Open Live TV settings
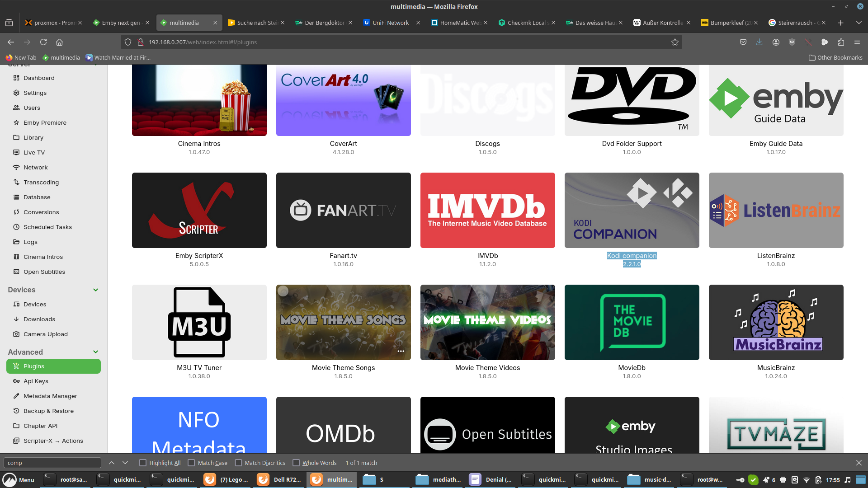 point(34,152)
